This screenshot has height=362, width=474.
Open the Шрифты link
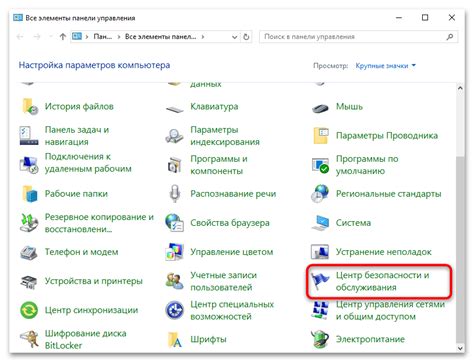pyautogui.click(x=208, y=339)
